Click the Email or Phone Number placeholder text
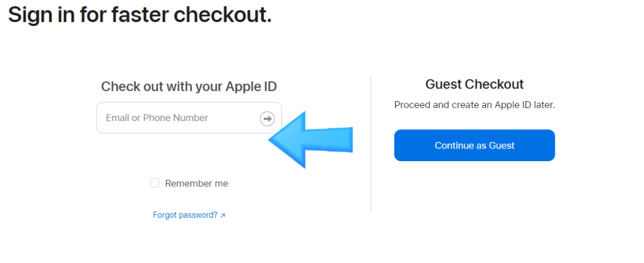The height and width of the screenshot is (263, 644). tap(157, 118)
